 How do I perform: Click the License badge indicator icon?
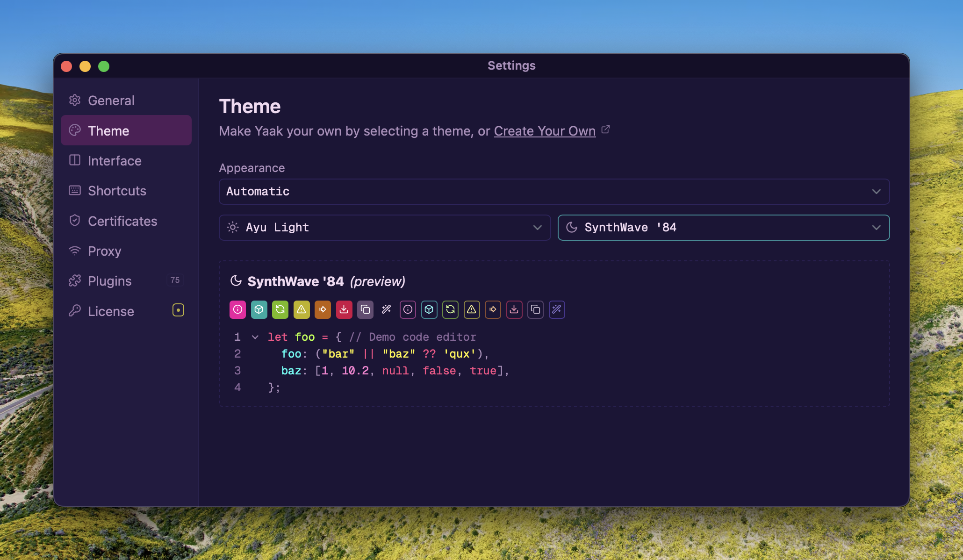coord(178,310)
